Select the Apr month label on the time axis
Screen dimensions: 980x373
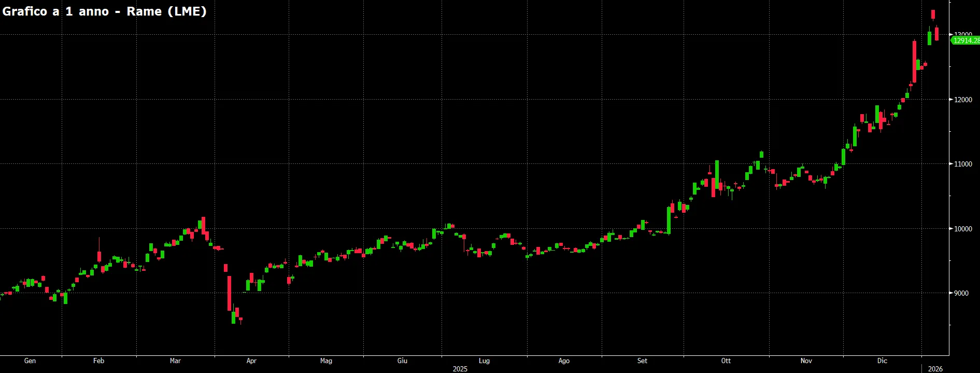coord(251,361)
